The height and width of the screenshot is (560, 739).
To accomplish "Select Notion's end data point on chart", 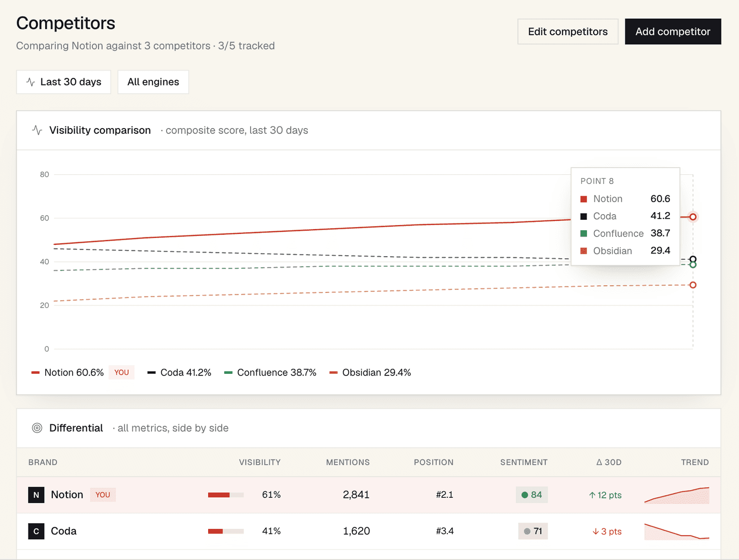I will [693, 217].
